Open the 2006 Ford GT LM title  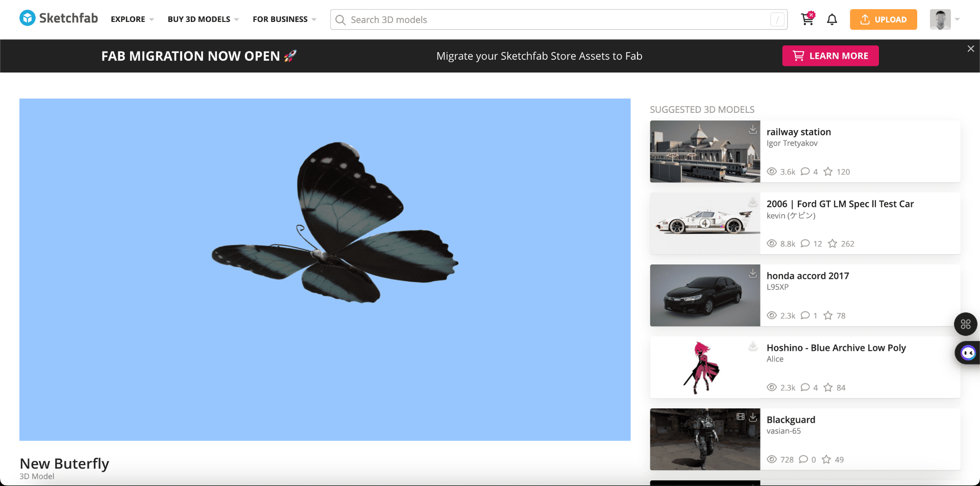[x=840, y=204]
